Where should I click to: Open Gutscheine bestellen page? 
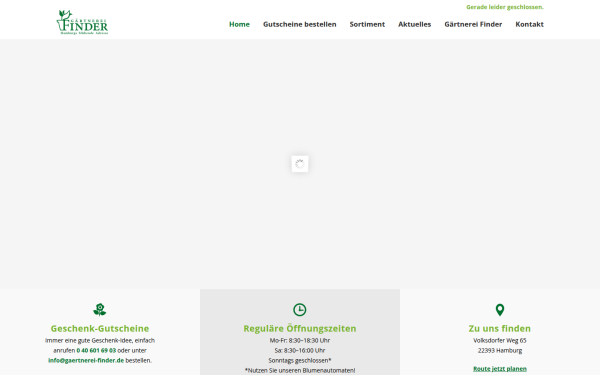coord(300,24)
